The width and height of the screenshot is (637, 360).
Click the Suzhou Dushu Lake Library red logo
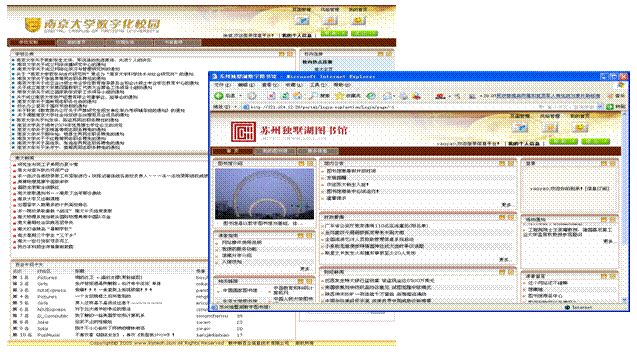tap(243, 132)
